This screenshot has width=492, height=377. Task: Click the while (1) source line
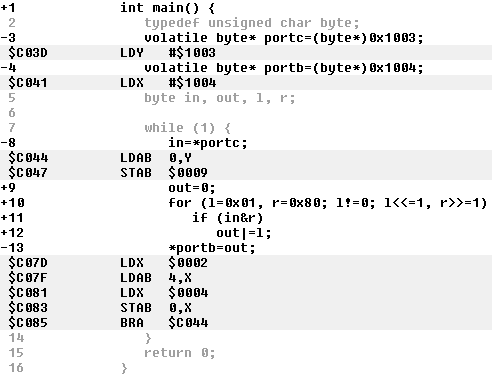coord(187,128)
